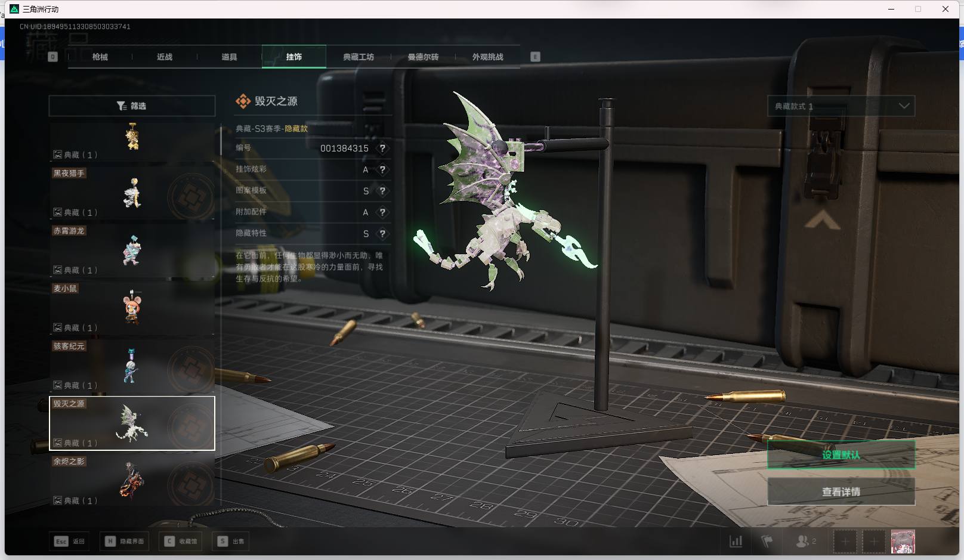The width and height of the screenshot is (964, 560).
Task: Select the 赤霄游龙 charm
Action: tap(132, 250)
